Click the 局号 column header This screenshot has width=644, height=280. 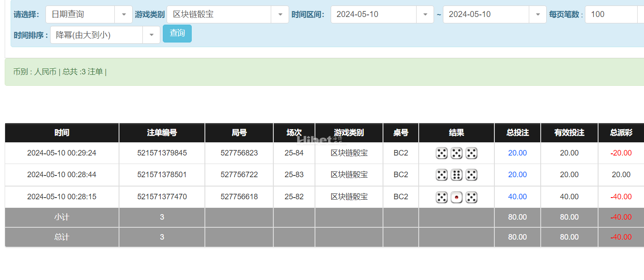pos(239,133)
